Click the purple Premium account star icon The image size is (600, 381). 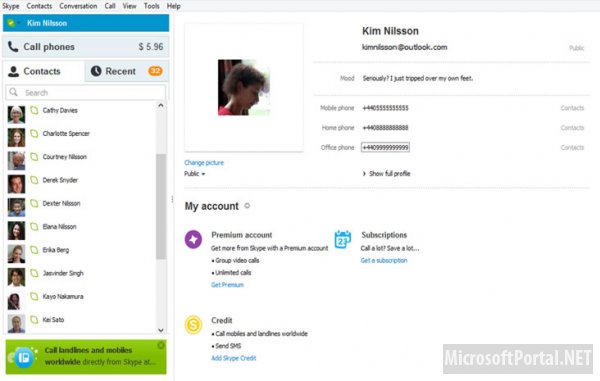point(193,239)
